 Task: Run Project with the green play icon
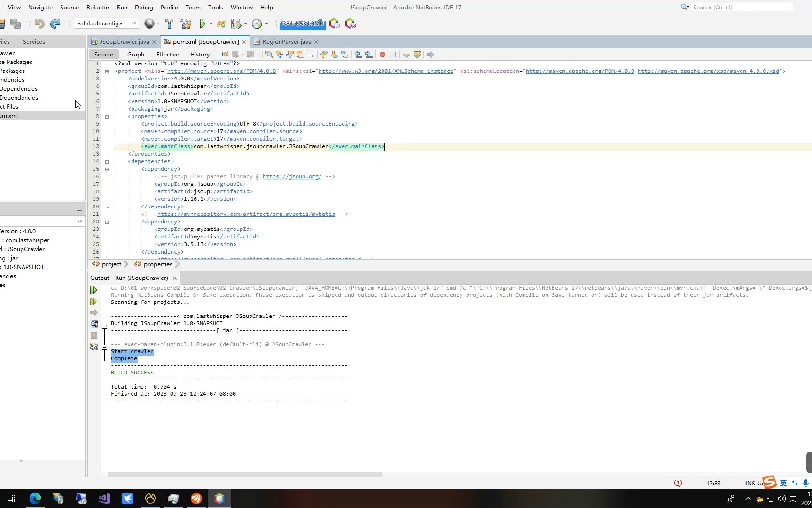pos(203,24)
